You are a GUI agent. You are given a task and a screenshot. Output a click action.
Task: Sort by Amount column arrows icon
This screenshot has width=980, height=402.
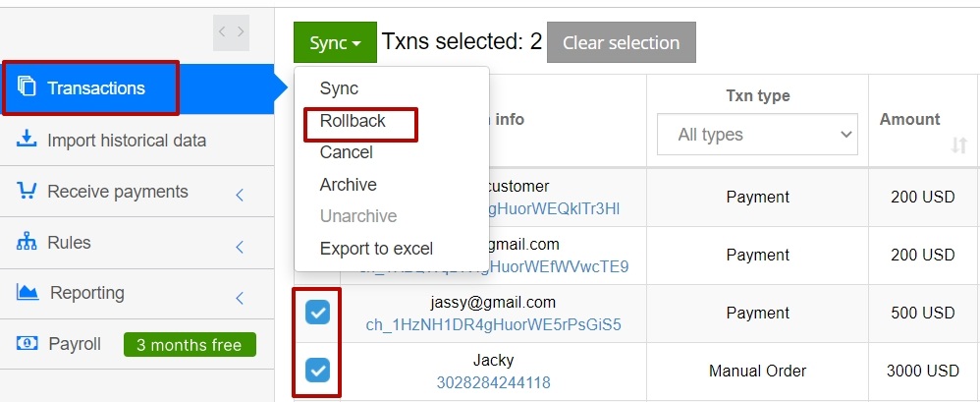pyautogui.click(x=958, y=145)
